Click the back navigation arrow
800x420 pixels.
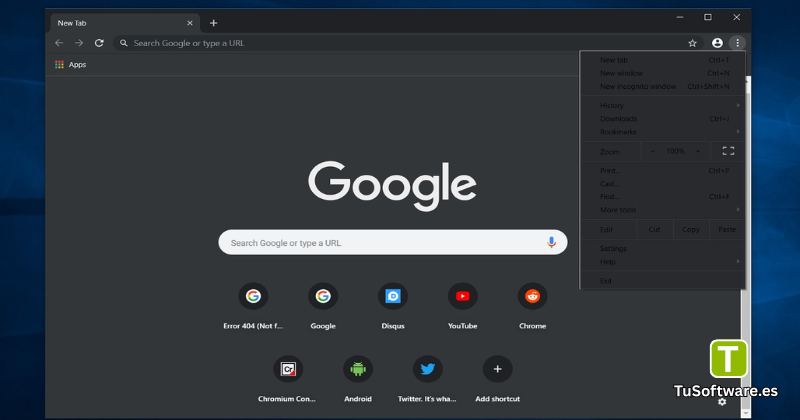coord(59,43)
